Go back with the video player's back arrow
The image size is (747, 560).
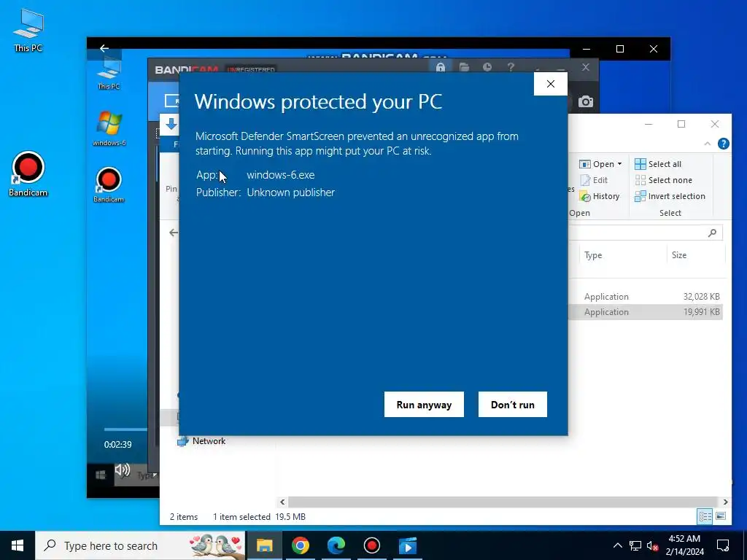(104, 48)
